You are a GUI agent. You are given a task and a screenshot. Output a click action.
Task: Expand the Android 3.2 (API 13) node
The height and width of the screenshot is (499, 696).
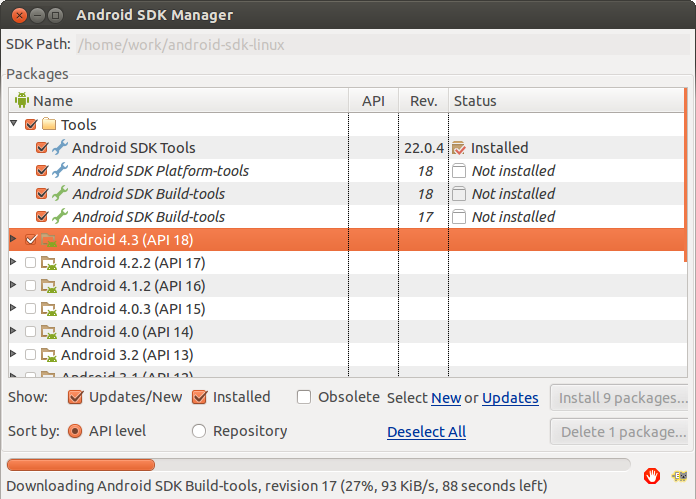(x=14, y=355)
